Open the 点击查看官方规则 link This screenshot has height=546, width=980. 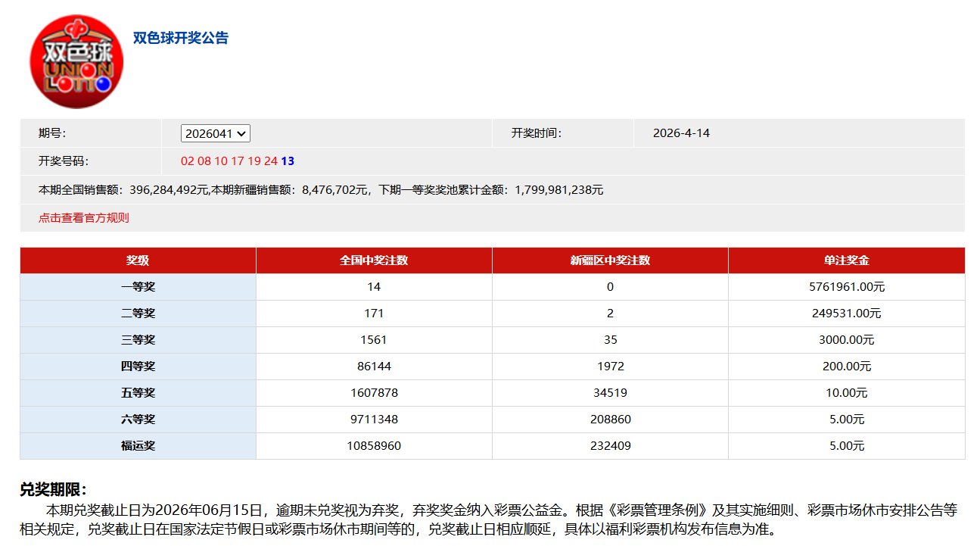click(84, 218)
